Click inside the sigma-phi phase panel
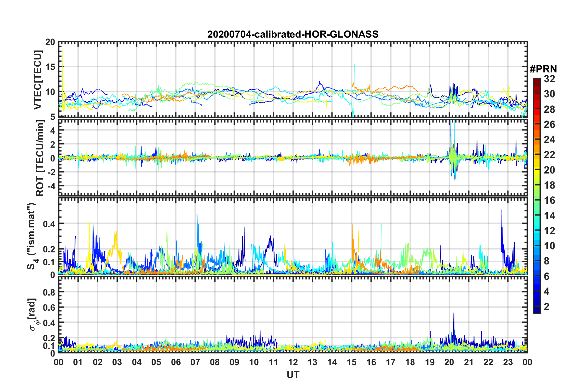The width and height of the screenshot is (586, 392). click(x=293, y=315)
